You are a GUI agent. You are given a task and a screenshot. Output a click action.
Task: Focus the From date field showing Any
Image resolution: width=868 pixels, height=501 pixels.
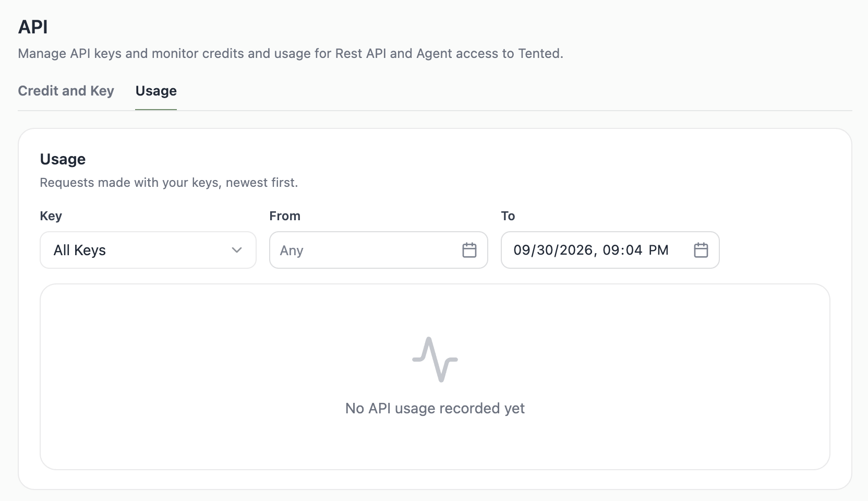tap(379, 250)
